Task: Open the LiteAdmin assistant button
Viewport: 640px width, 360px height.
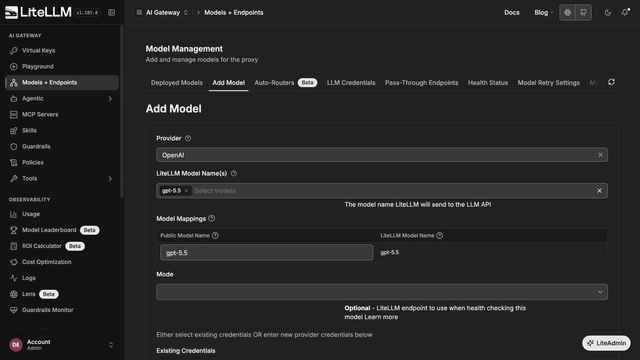Action: [606, 343]
